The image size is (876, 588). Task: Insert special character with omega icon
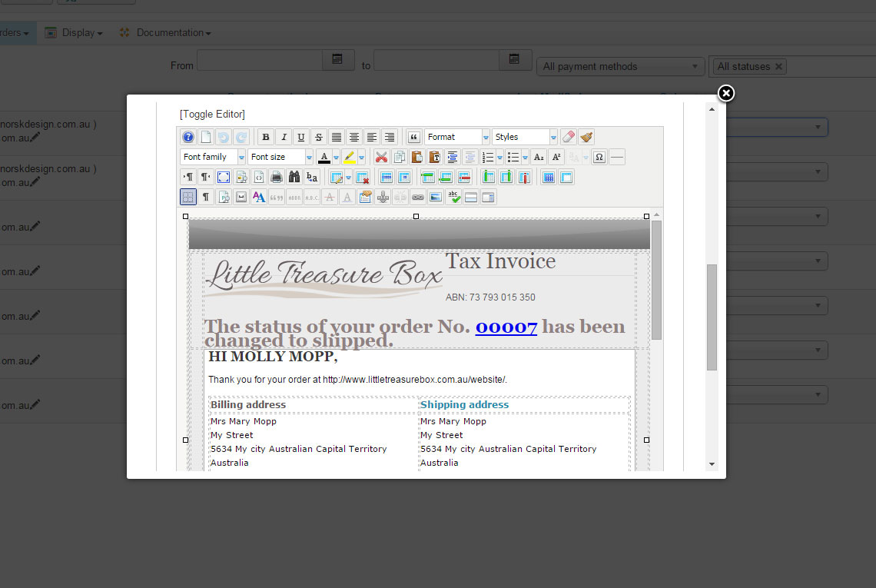(599, 158)
